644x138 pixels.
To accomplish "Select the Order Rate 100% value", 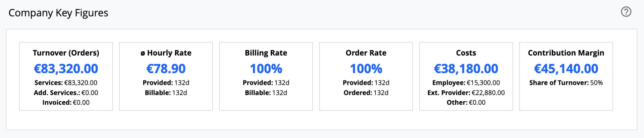I will 366,69.
